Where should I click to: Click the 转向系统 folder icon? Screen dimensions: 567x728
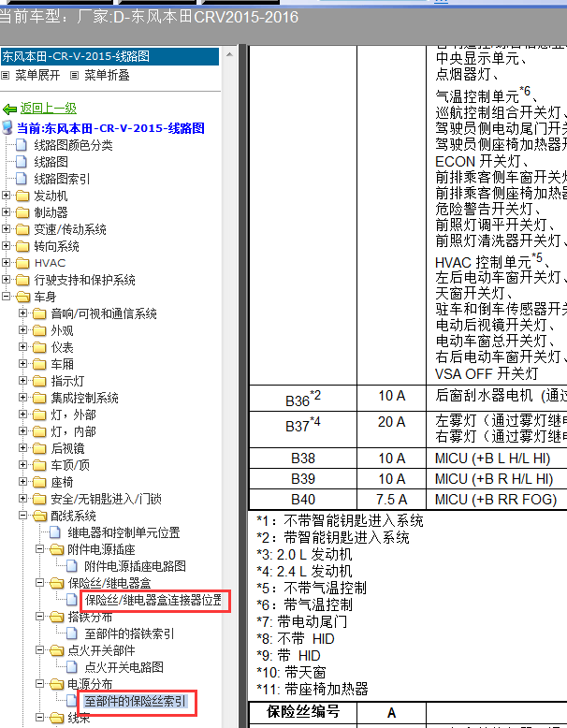coord(22,246)
